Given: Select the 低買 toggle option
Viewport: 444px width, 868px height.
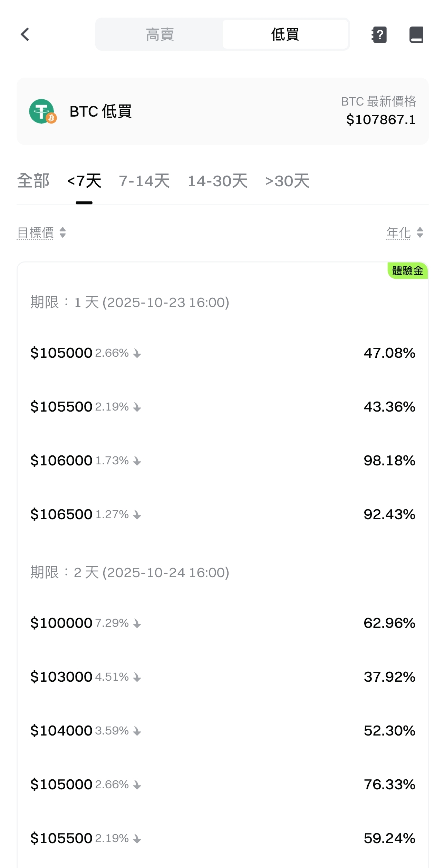Looking at the screenshot, I should point(285,34).
